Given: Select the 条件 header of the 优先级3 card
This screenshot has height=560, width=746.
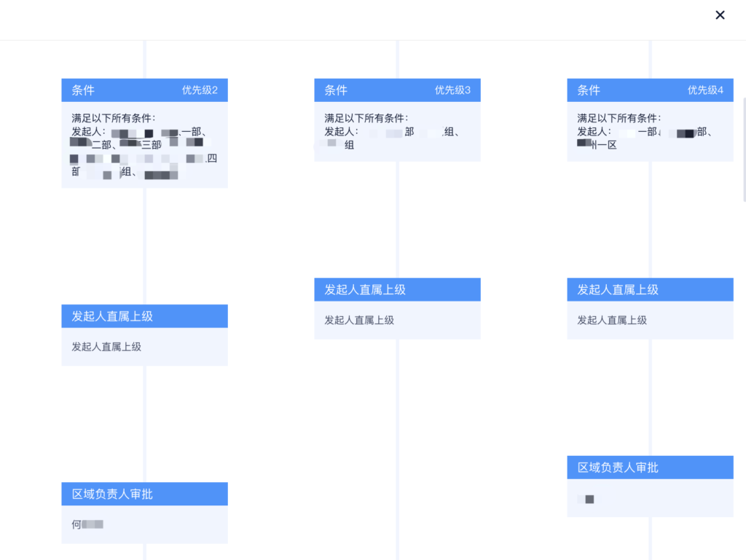Looking at the screenshot, I should point(336,90).
